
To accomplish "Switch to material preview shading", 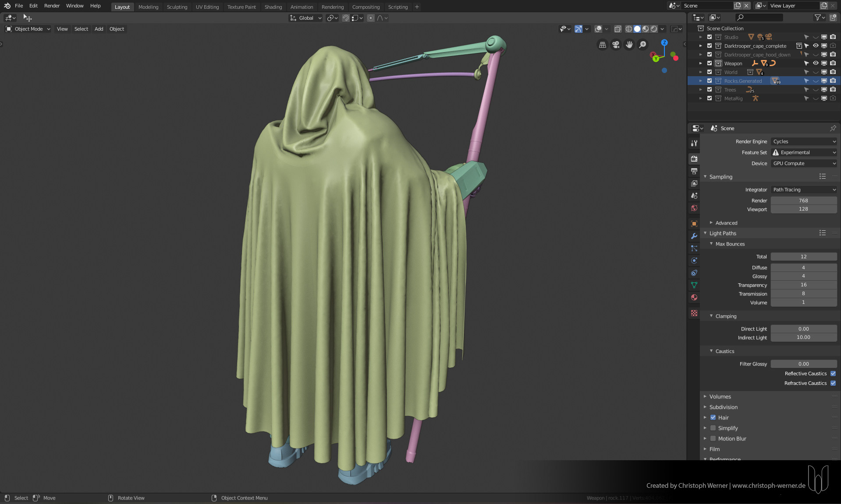I will [646, 29].
